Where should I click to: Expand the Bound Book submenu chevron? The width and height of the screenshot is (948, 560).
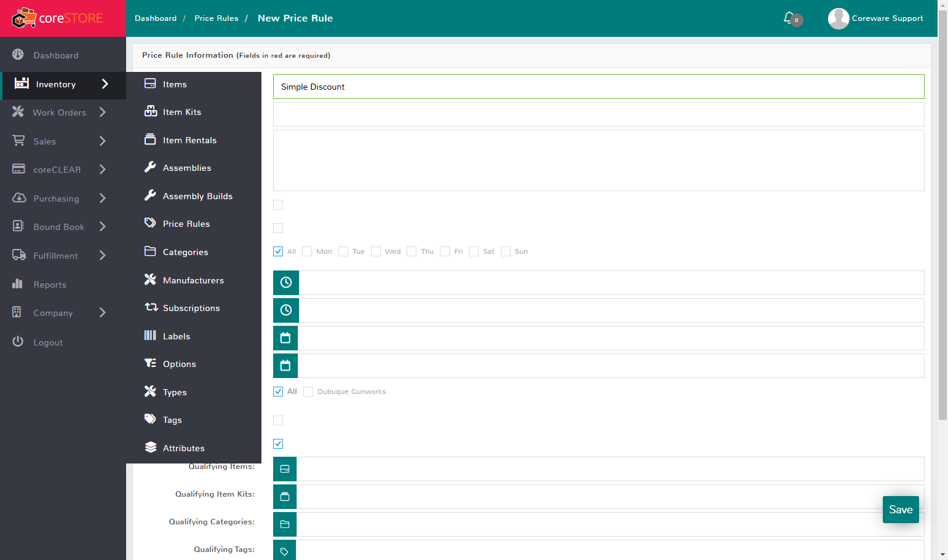[x=103, y=226]
